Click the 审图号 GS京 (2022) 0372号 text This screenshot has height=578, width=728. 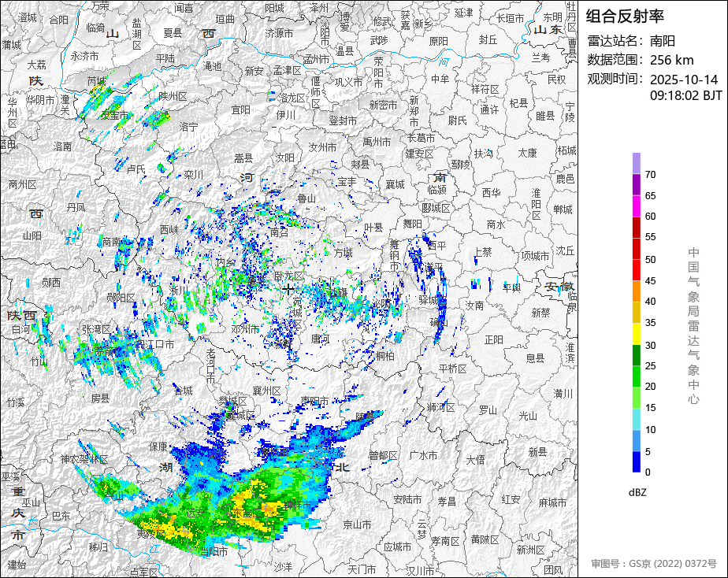(654, 564)
